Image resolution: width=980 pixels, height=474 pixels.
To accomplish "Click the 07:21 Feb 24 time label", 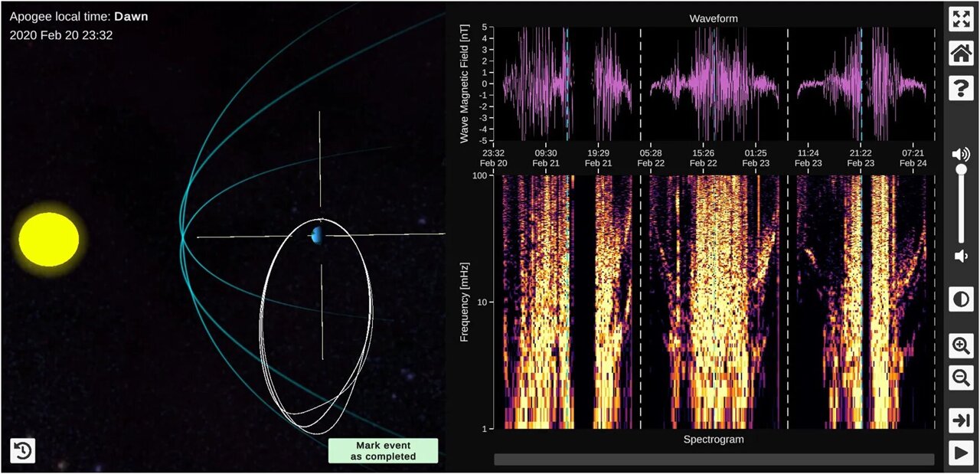I will click(x=913, y=158).
